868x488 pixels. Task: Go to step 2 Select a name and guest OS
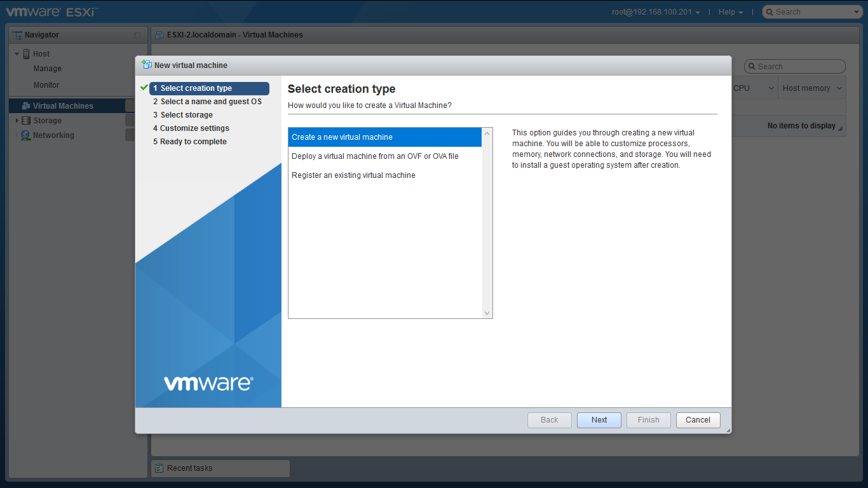tap(210, 102)
